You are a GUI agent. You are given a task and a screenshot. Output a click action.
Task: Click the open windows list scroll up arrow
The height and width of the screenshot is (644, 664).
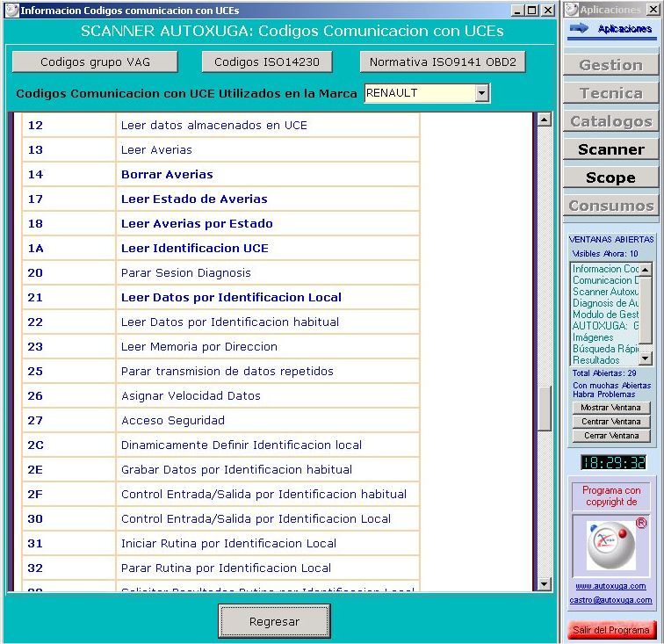tap(645, 270)
